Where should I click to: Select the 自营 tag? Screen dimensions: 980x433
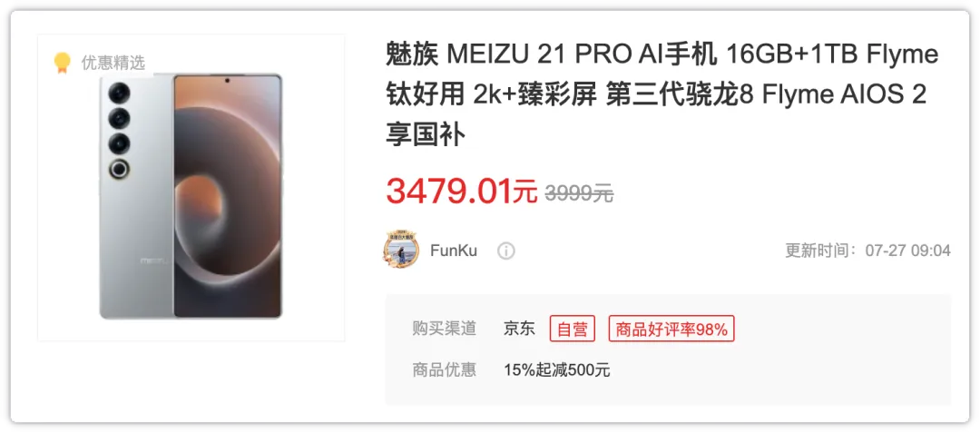click(x=573, y=330)
